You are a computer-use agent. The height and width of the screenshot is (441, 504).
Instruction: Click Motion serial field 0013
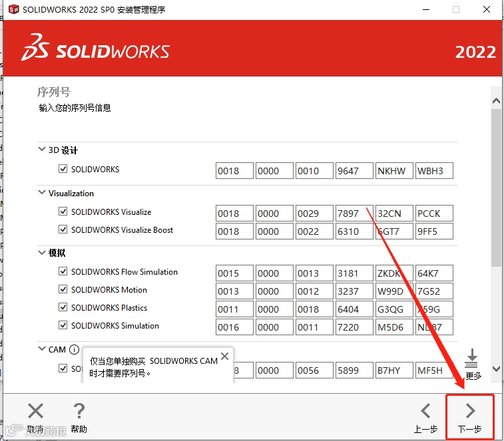pos(234,291)
